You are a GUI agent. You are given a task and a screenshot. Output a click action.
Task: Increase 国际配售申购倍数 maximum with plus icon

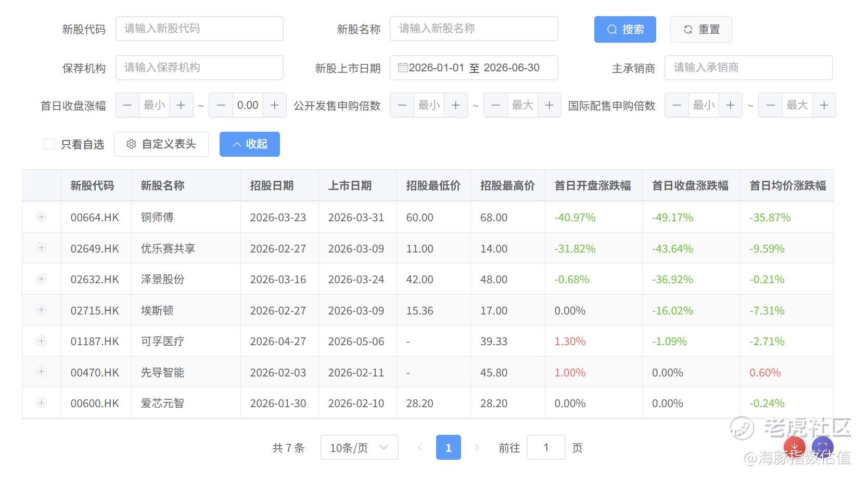click(824, 105)
